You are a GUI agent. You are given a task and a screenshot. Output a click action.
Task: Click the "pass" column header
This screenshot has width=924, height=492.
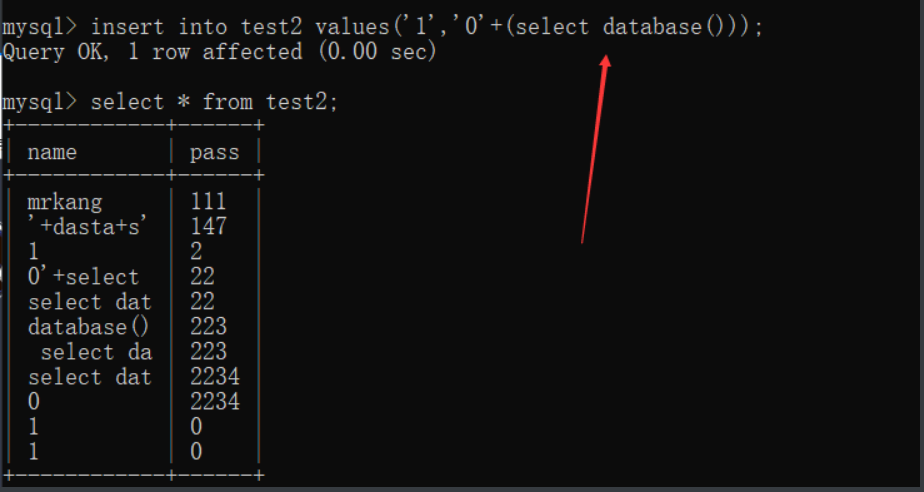click(215, 152)
